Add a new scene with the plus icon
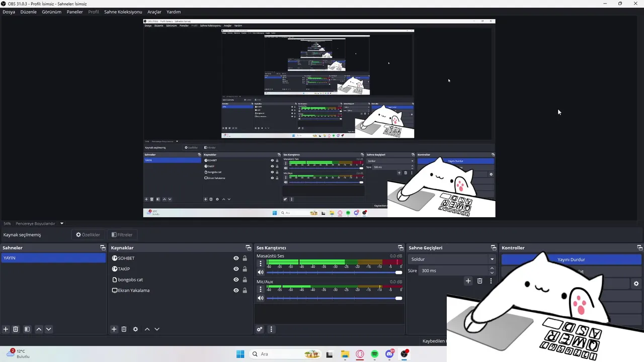This screenshot has width=644, height=362. pyautogui.click(x=6, y=329)
